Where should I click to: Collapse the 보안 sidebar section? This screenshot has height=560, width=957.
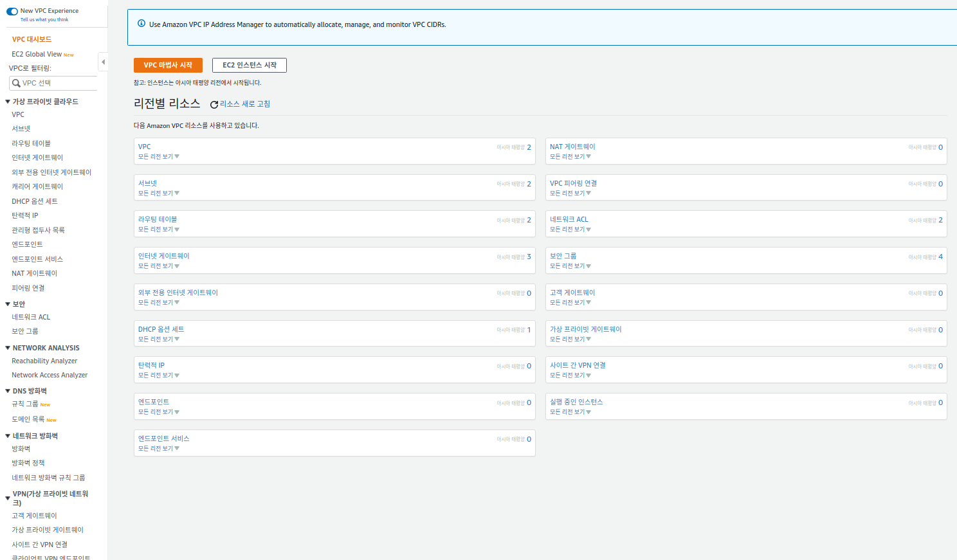pyautogui.click(x=8, y=304)
